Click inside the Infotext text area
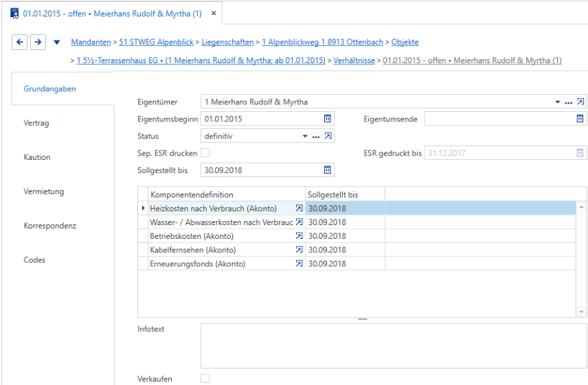The width and height of the screenshot is (588, 385). [x=394, y=346]
